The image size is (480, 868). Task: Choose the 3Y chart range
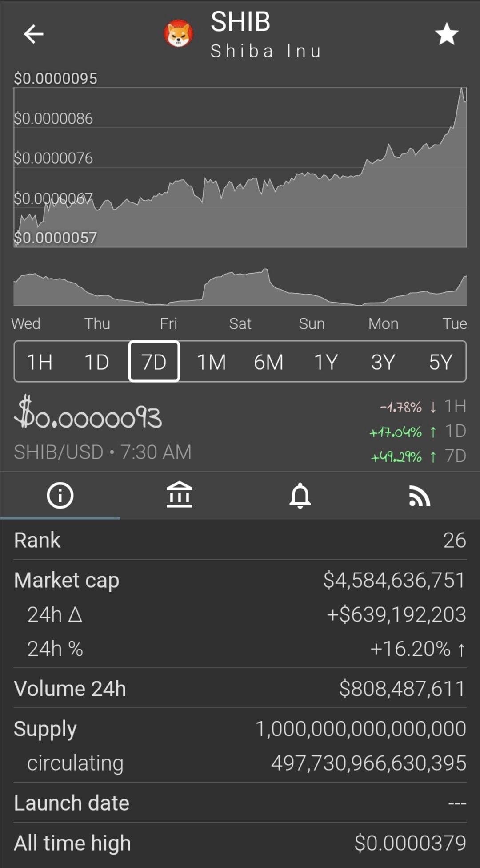pos(383,362)
